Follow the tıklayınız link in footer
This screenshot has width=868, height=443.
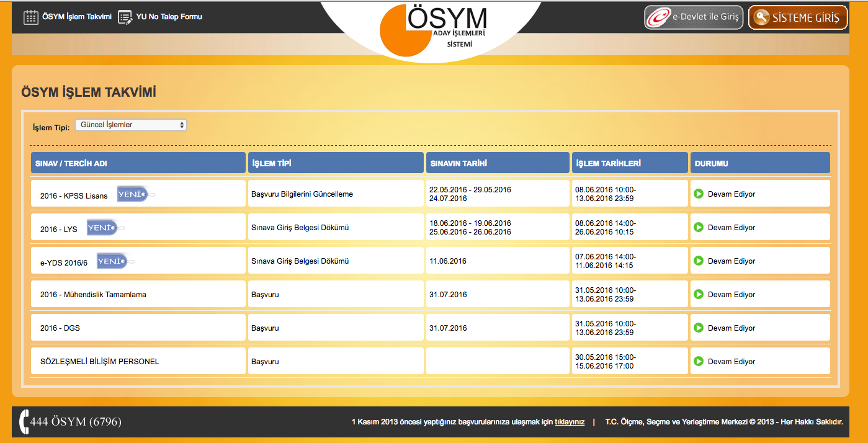click(570, 422)
